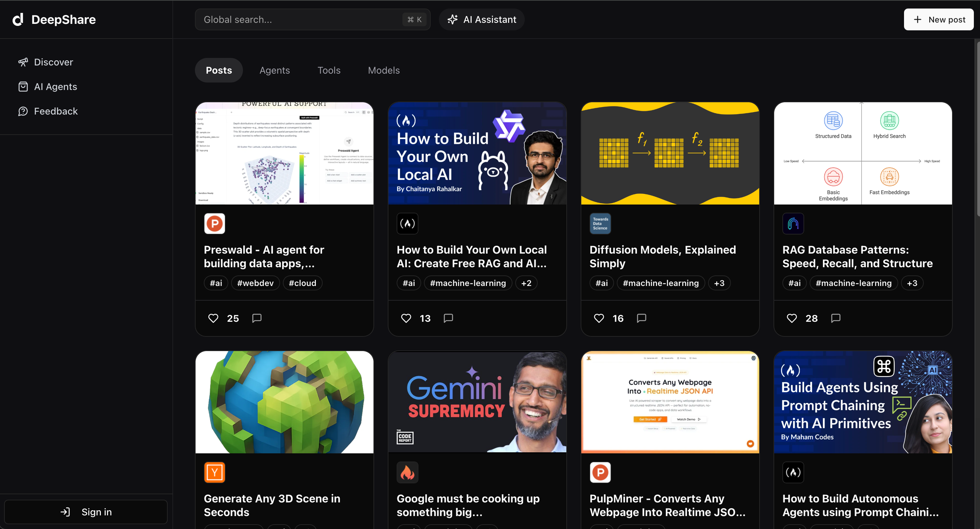
Task: Open Diffusion Models thumbnail image
Action: pyautogui.click(x=670, y=153)
